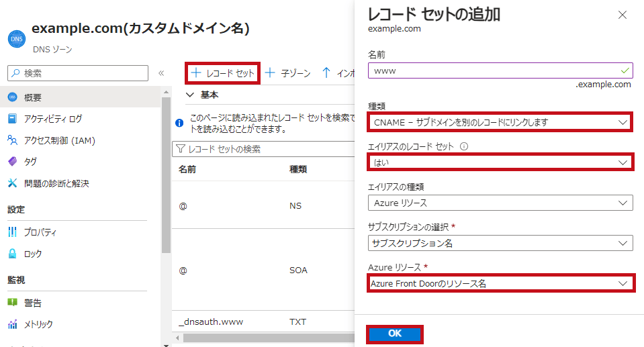Image resolution: width=644 pixels, height=347 pixels.
Task: Collapse the sidebar with the double chevron
Action: coord(161,73)
